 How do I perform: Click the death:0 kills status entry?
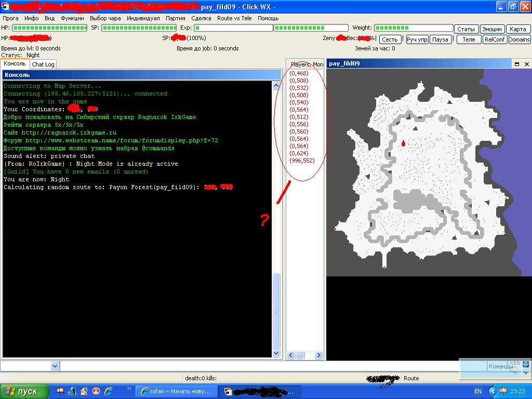click(201, 378)
